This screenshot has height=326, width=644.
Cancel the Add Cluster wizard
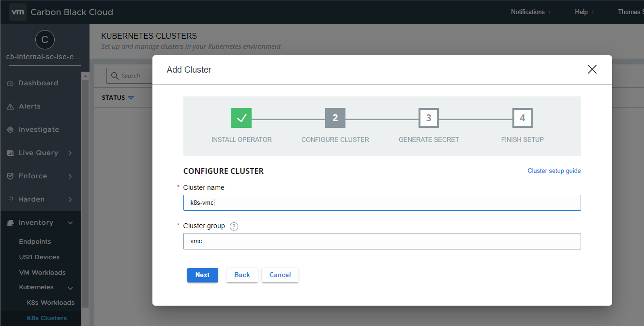[280, 275]
